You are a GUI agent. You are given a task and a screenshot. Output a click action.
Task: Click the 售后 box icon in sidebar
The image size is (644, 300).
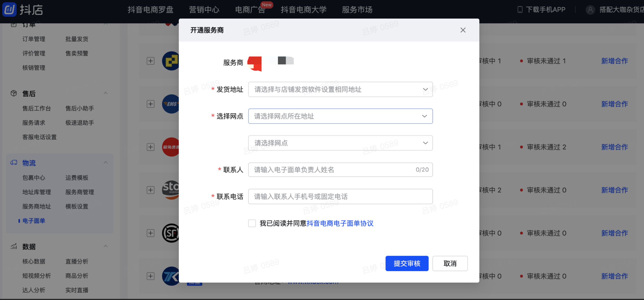[x=14, y=93]
